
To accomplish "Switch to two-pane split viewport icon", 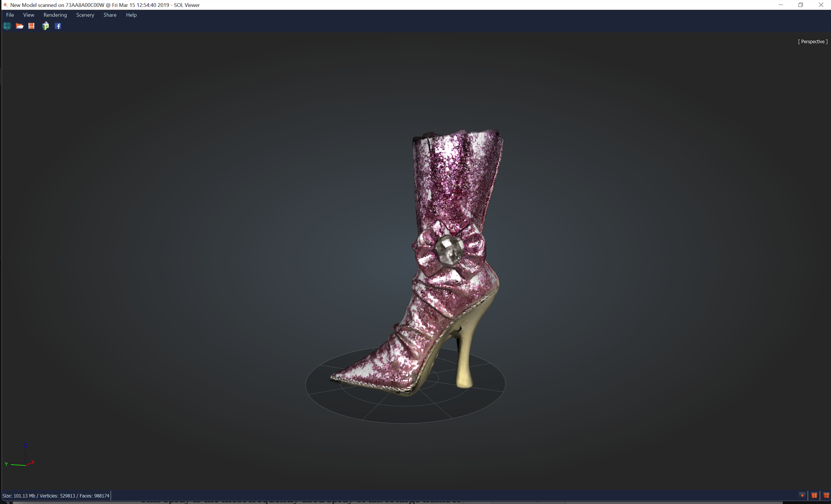I will pos(814,495).
